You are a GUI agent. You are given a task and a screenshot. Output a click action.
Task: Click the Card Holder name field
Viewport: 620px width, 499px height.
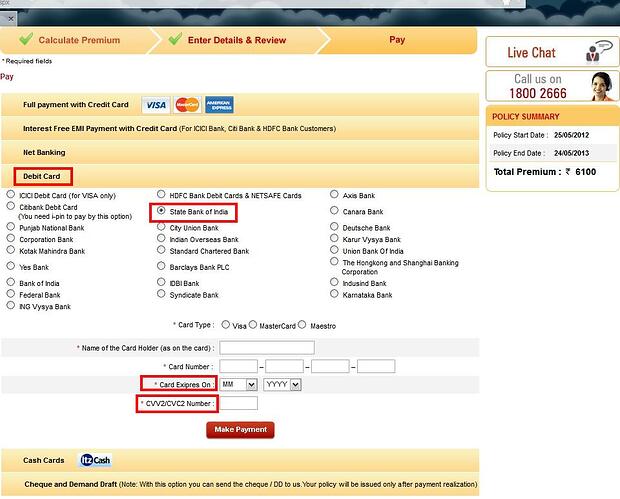(x=267, y=348)
